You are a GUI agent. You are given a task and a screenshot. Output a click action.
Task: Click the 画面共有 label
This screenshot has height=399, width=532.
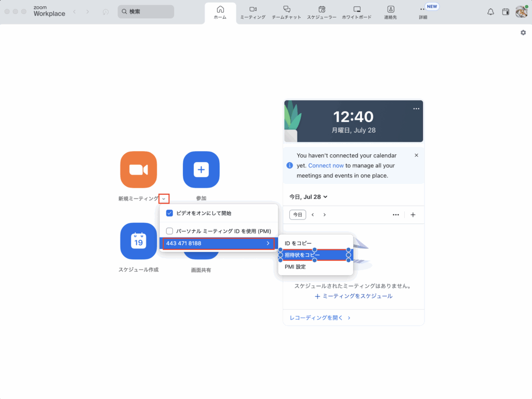click(201, 270)
